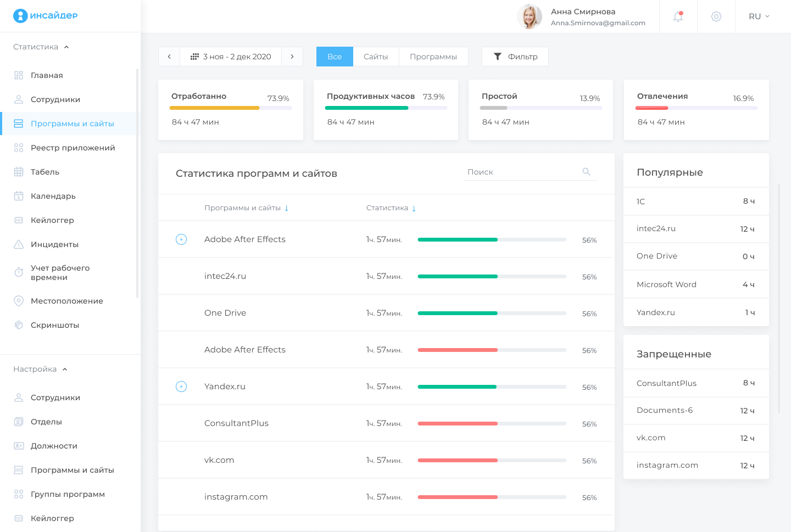Open Отделы settings item

pos(46,422)
